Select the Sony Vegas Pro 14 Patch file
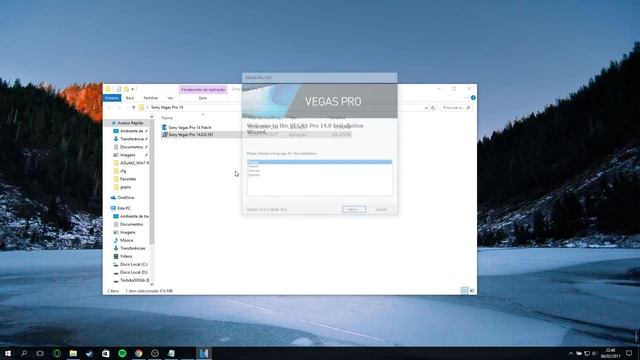Screen dimensions: 640x360 pyautogui.click(x=190, y=127)
